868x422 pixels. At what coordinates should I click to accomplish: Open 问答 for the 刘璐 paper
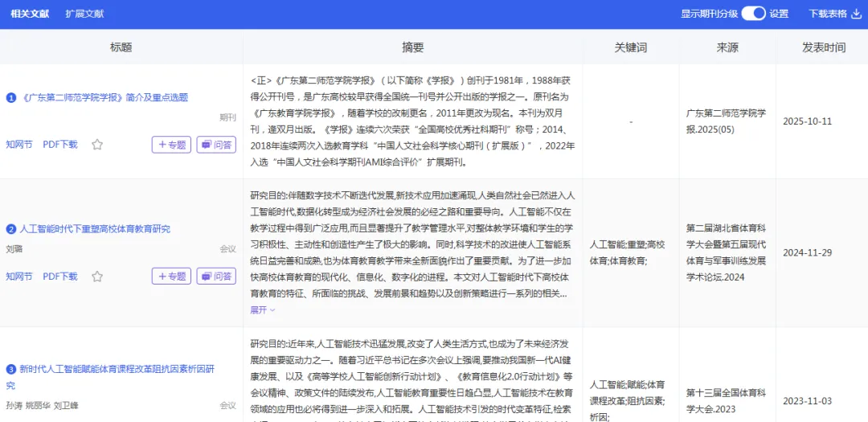[x=216, y=277]
